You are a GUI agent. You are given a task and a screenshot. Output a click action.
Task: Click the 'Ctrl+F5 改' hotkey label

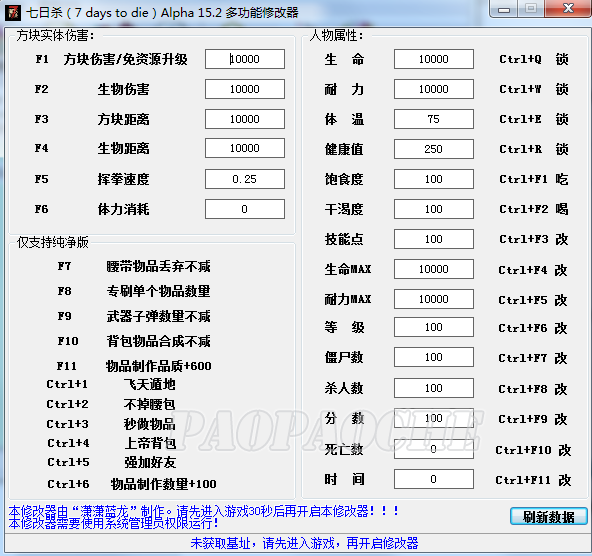[x=533, y=300]
